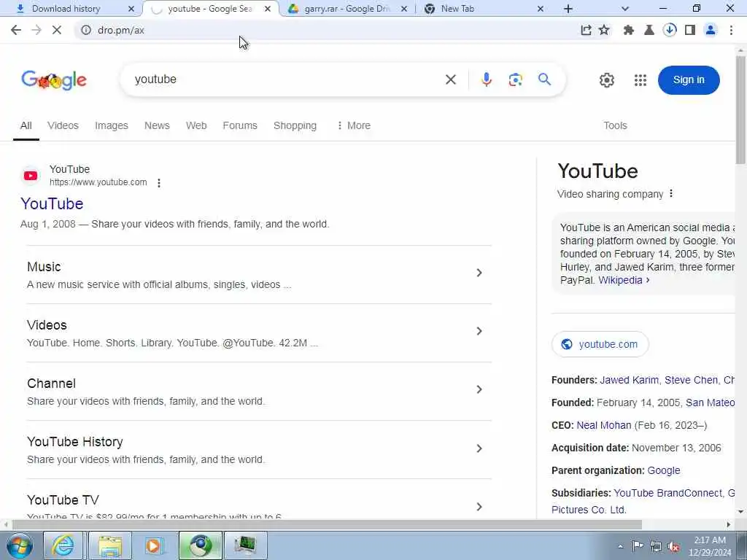Image resolution: width=747 pixels, height=560 pixels.
Task: Open the muted volume tray icon
Action: pos(673,547)
